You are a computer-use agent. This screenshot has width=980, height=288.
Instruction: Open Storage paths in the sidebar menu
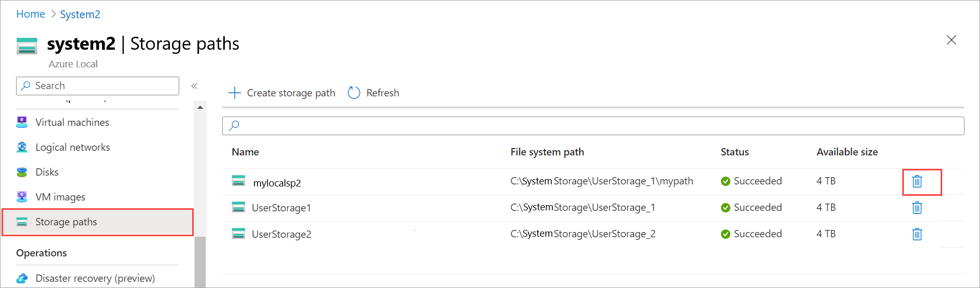pos(66,222)
